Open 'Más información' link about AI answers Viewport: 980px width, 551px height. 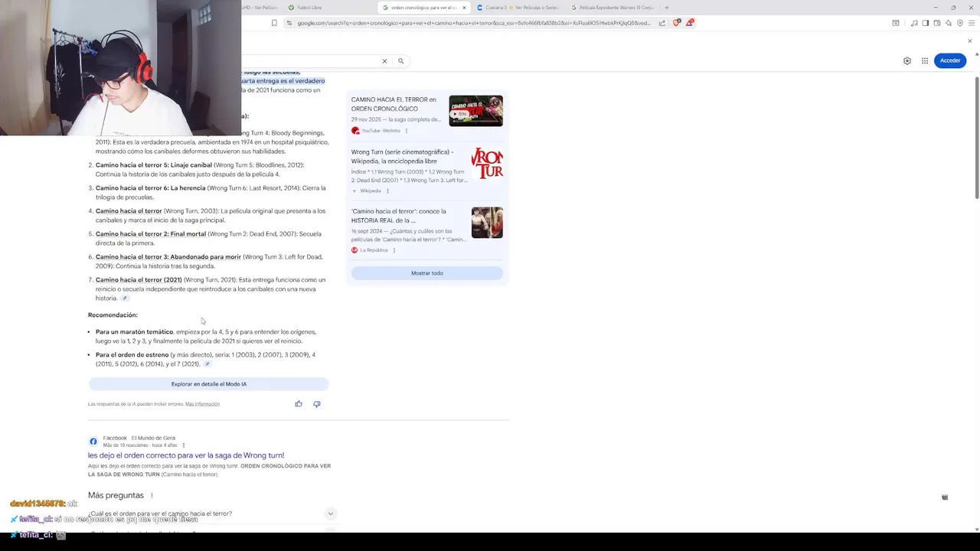tap(202, 404)
